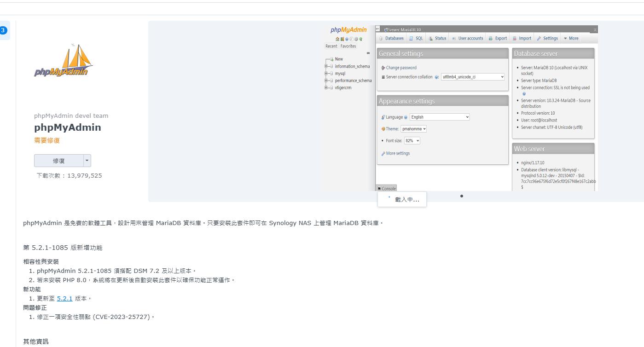Click the download count 下載次數：13,979,525

[69, 175]
